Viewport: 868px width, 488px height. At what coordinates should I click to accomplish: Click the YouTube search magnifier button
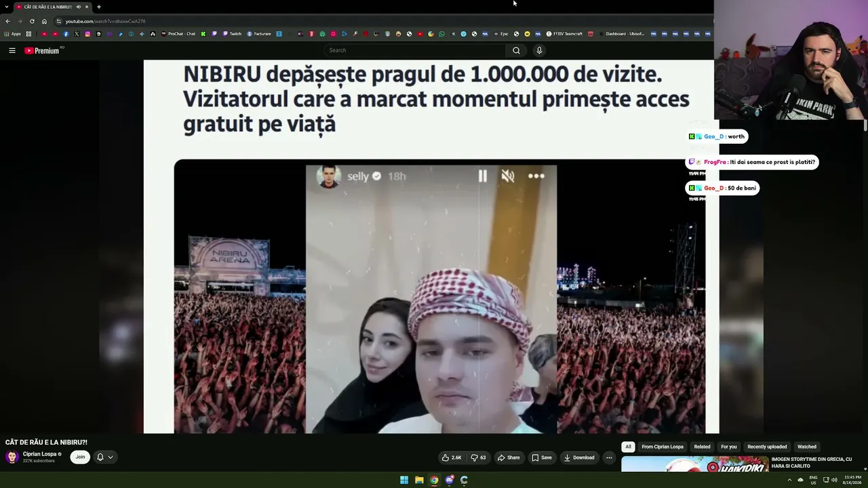516,50
